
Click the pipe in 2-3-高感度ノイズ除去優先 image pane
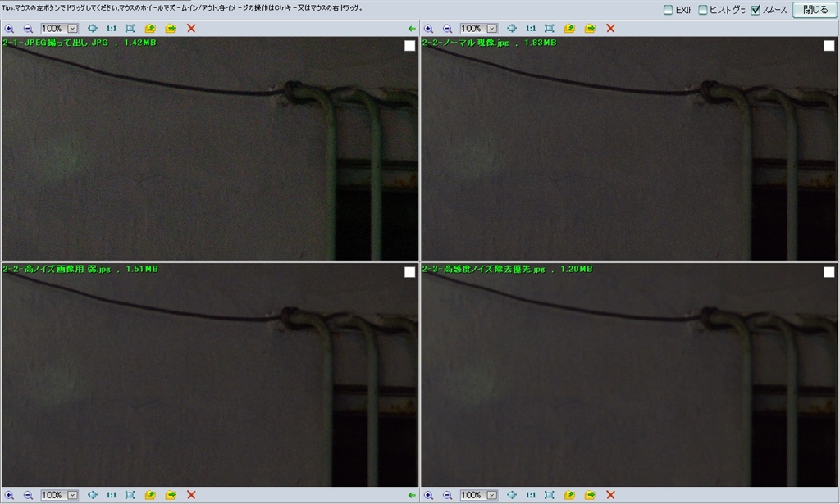click(748, 398)
